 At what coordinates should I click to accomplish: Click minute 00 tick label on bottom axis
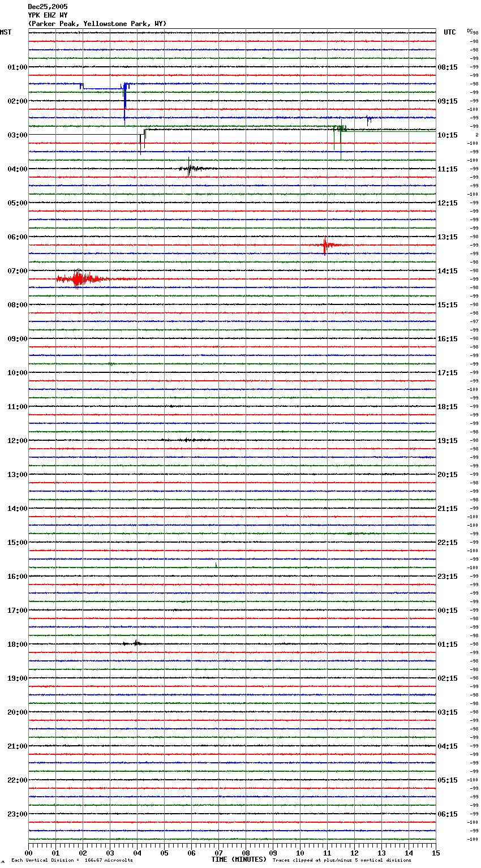[28, 853]
